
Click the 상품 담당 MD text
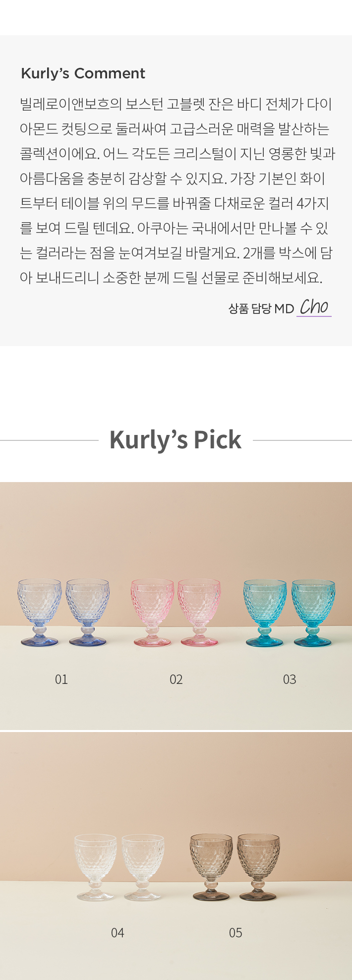pos(261,308)
